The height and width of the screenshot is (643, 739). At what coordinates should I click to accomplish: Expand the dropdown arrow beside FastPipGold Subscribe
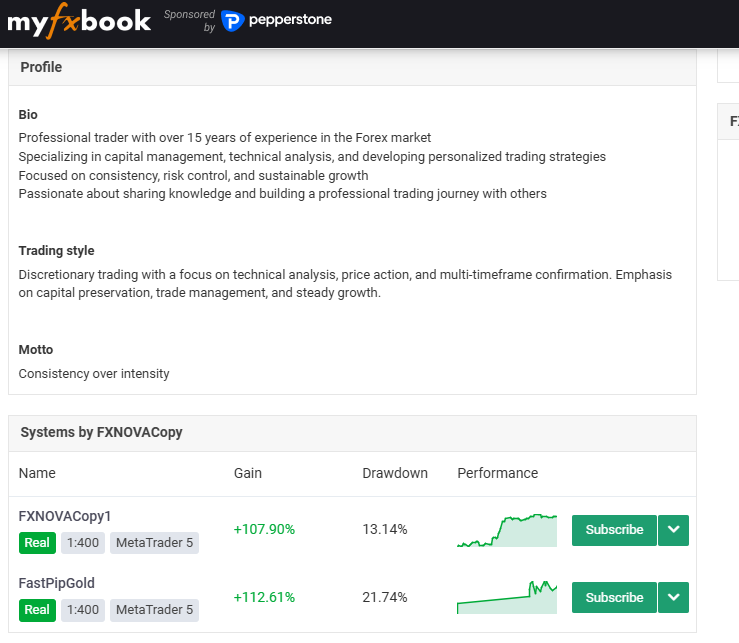click(x=674, y=598)
